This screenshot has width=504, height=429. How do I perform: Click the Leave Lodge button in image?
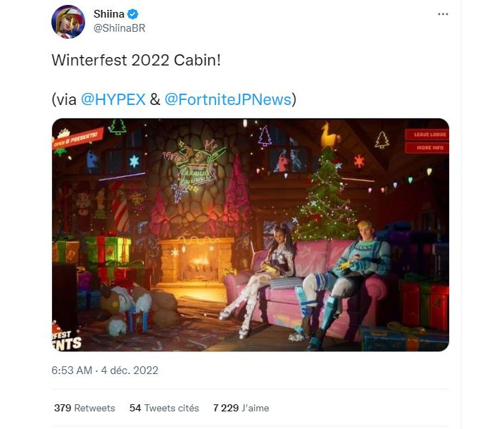pos(425,135)
